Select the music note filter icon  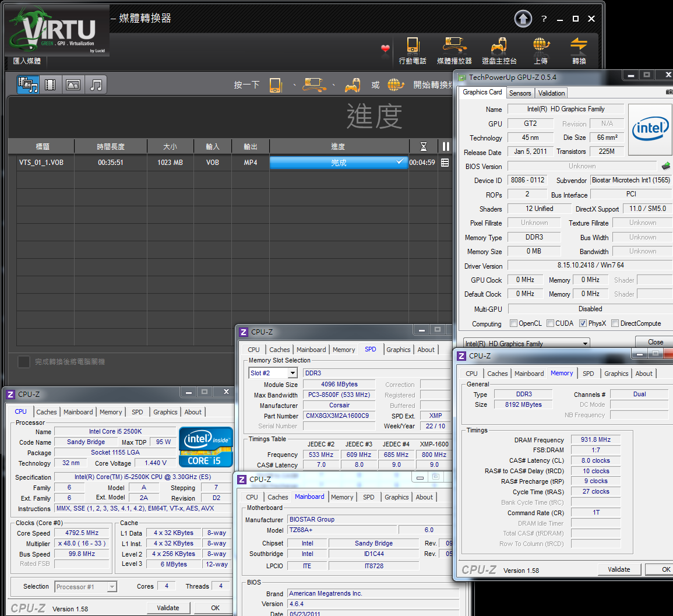96,85
